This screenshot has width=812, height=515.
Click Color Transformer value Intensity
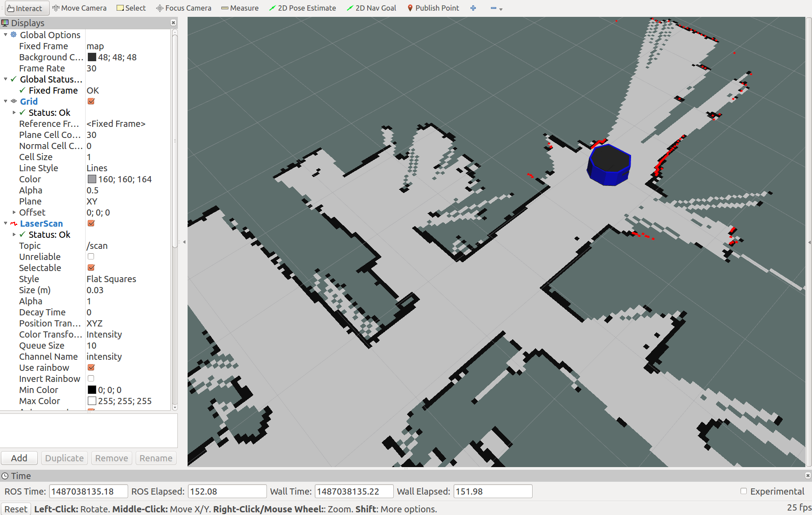pyautogui.click(x=104, y=334)
